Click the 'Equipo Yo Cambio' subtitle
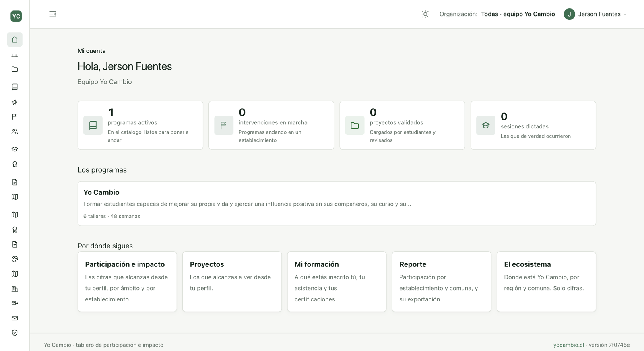 pyautogui.click(x=105, y=82)
